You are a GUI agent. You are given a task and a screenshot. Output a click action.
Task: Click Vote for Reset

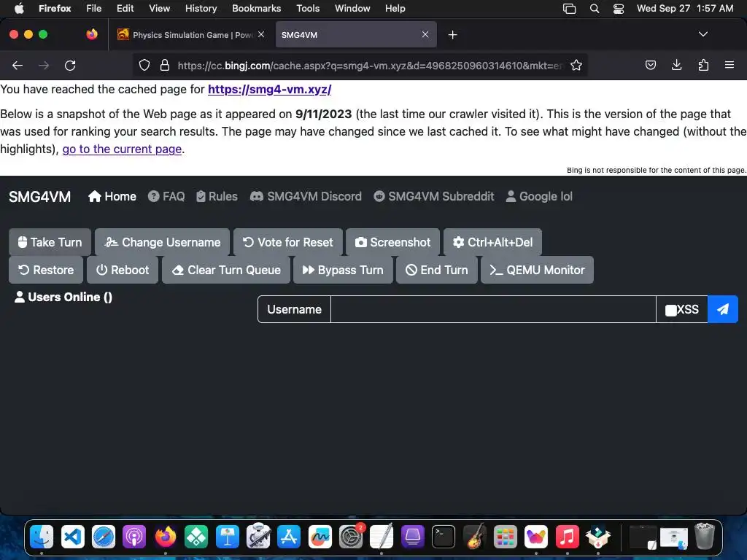[x=287, y=242]
